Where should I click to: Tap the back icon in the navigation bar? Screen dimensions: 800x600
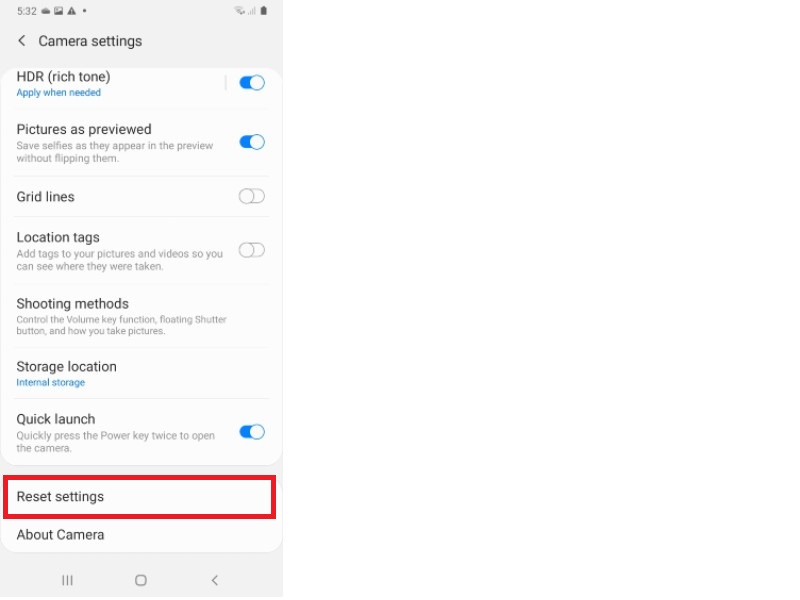pos(215,580)
